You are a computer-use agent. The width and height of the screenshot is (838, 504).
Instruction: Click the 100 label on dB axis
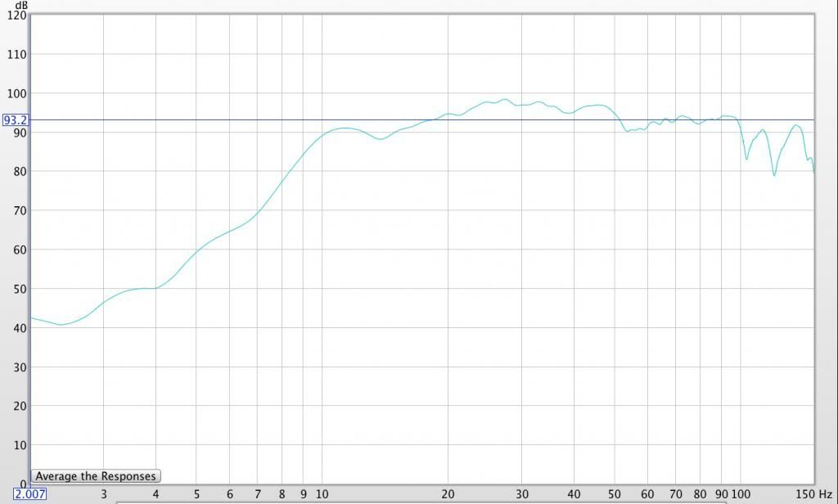click(x=16, y=93)
